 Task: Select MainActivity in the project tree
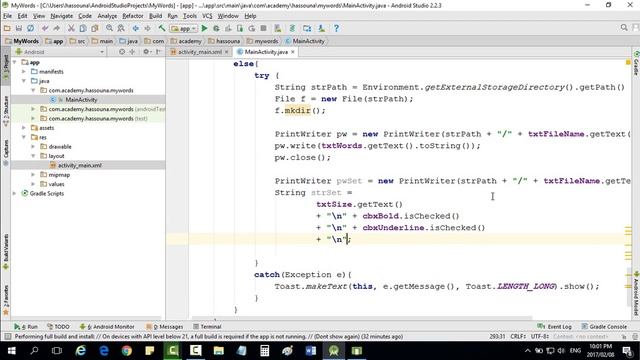81,100
